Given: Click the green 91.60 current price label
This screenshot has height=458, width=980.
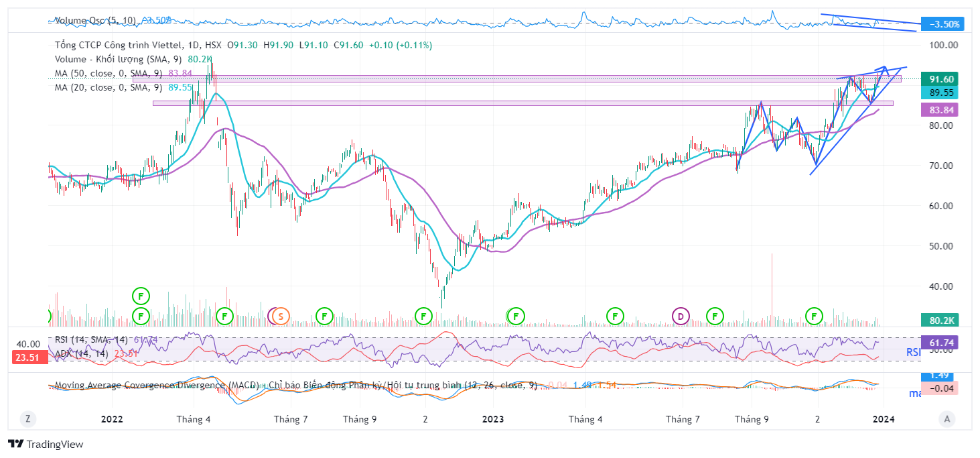Looking at the screenshot, I should point(940,78).
